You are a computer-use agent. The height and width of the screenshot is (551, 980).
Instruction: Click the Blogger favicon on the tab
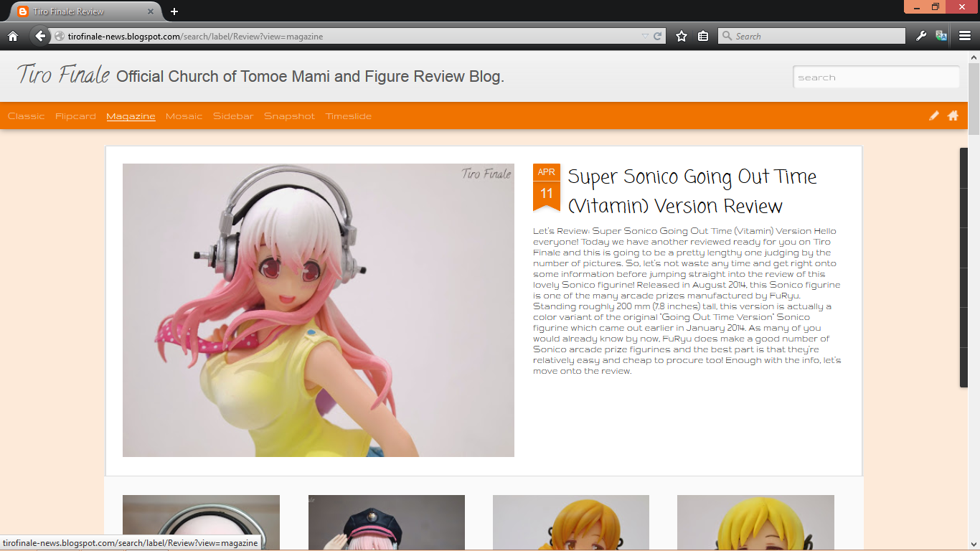pyautogui.click(x=23, y=11)
